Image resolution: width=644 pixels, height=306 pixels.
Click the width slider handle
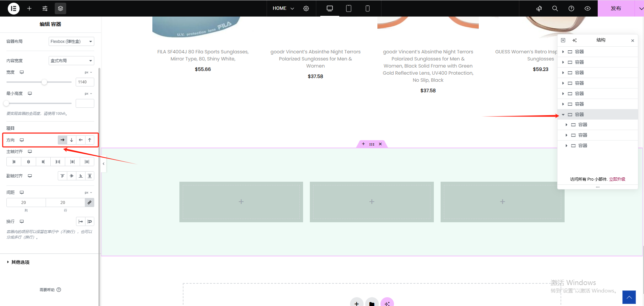(x=44, y=82)
